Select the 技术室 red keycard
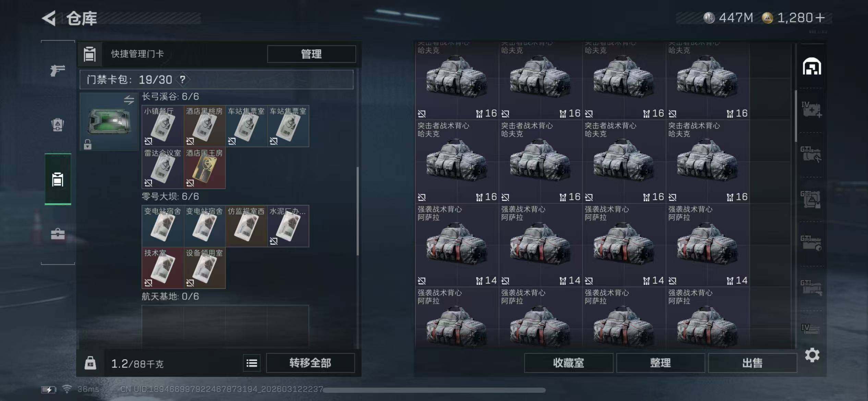868x401 pixels. (x=162, y=268)
